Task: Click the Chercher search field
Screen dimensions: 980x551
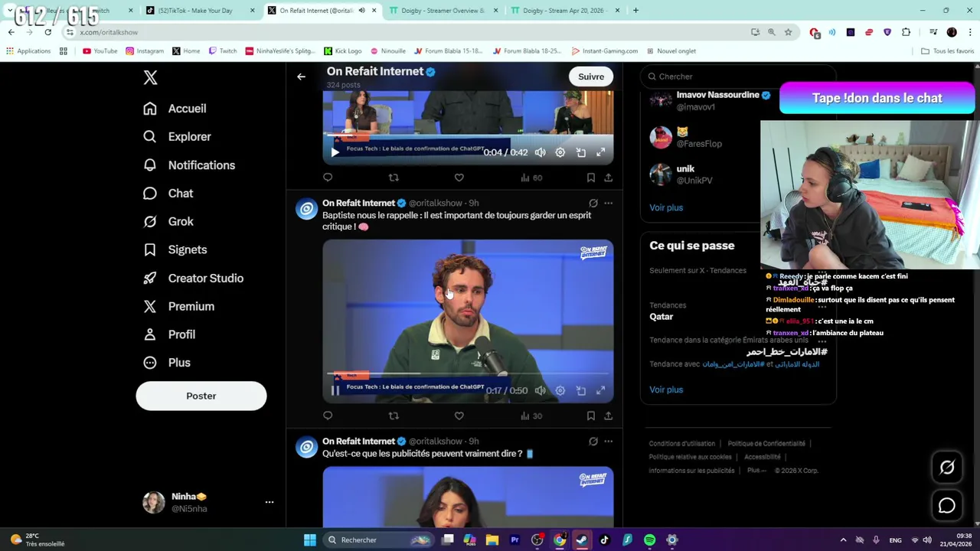Action: point(739,77)
